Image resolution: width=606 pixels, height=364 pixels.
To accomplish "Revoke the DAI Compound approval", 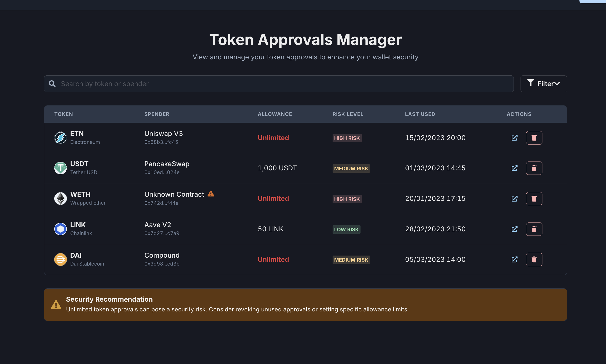I will pyautogui.click(x=534, y=259).
